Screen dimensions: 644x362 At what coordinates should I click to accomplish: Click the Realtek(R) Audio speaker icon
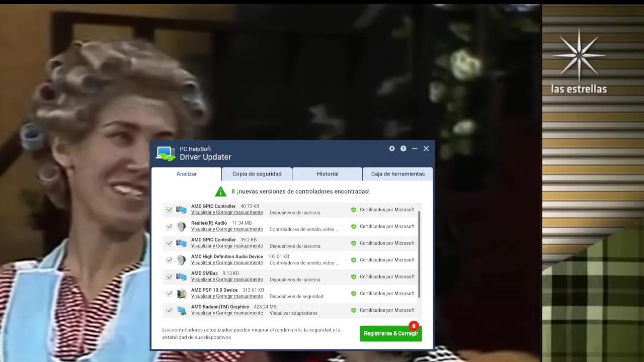point(181,226)
